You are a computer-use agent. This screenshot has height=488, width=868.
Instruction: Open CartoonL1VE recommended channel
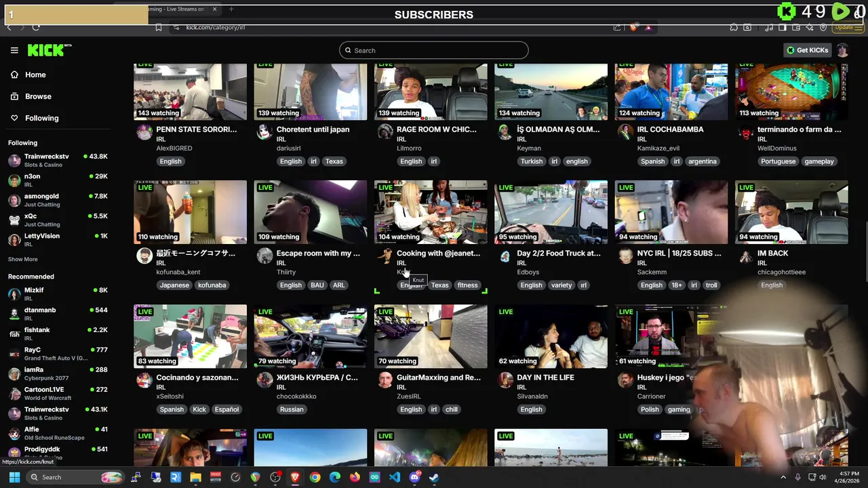pyautogui.click(x=58, y=393)
